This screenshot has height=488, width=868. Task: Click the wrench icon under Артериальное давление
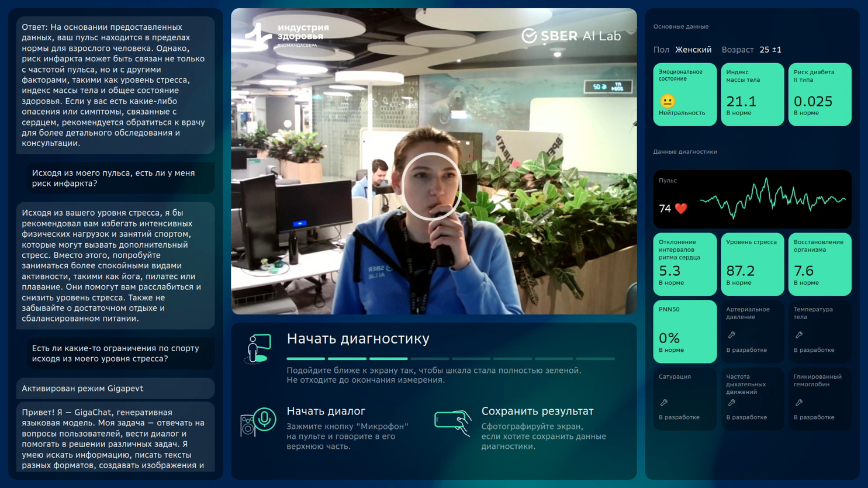click(731, 335)
